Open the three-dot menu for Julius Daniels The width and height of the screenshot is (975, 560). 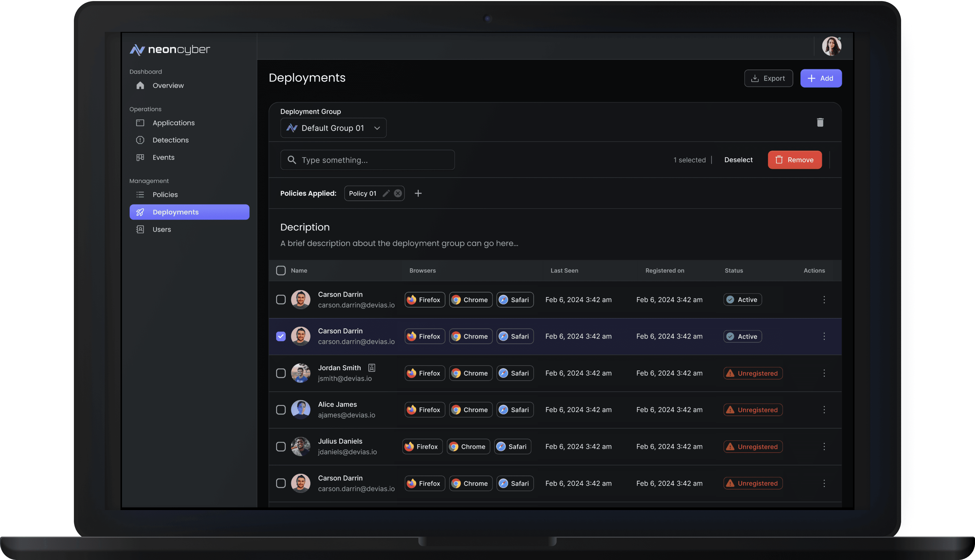click(824, 447)
